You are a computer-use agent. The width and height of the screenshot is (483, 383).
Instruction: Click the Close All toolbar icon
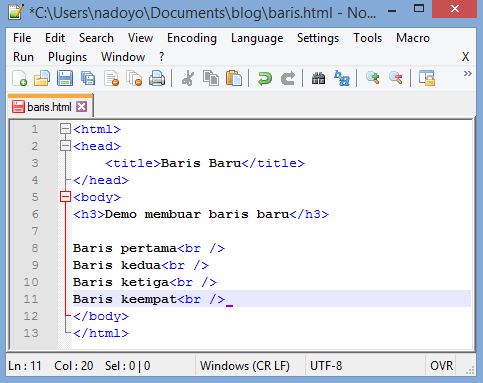coord(134,78)
